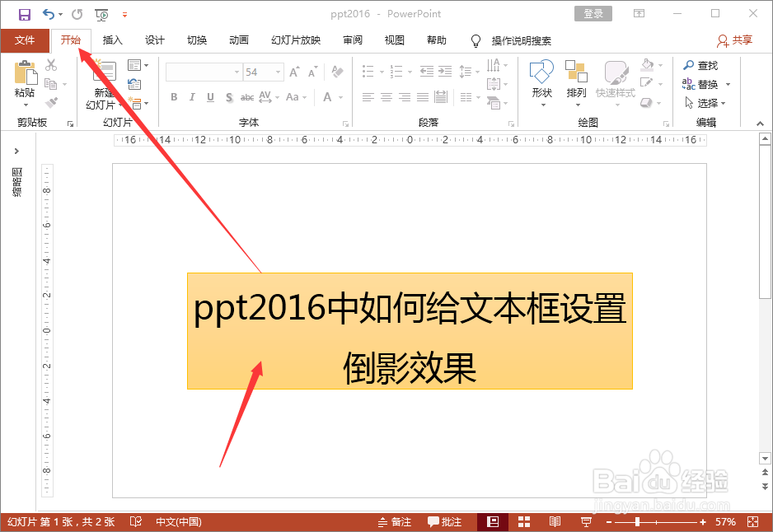Toggle bold formatting
The height and width of the screenshot is (532, 773).
[174, 97]
